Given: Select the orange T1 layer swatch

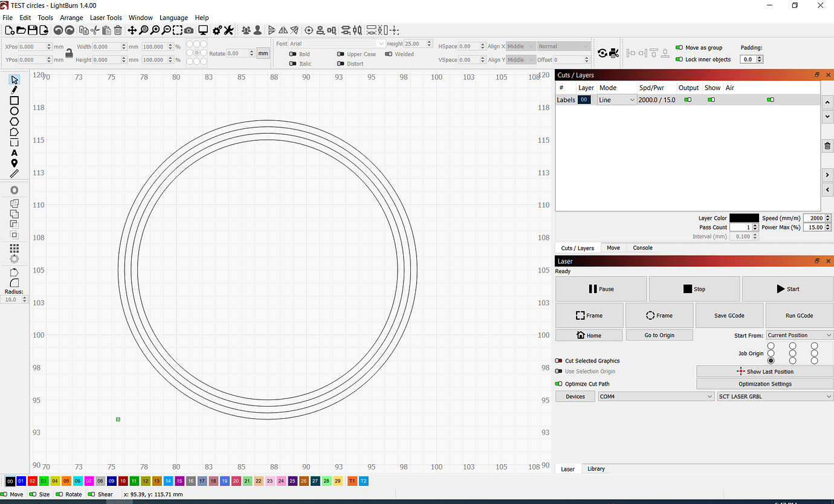Looking at the screenshot, I should (351, 480).
